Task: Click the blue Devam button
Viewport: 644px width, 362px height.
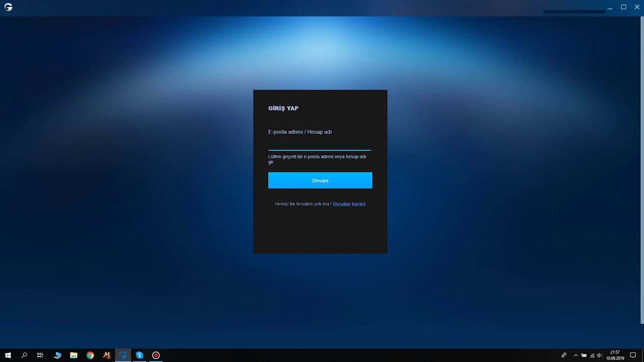Action: click(320, 180)
